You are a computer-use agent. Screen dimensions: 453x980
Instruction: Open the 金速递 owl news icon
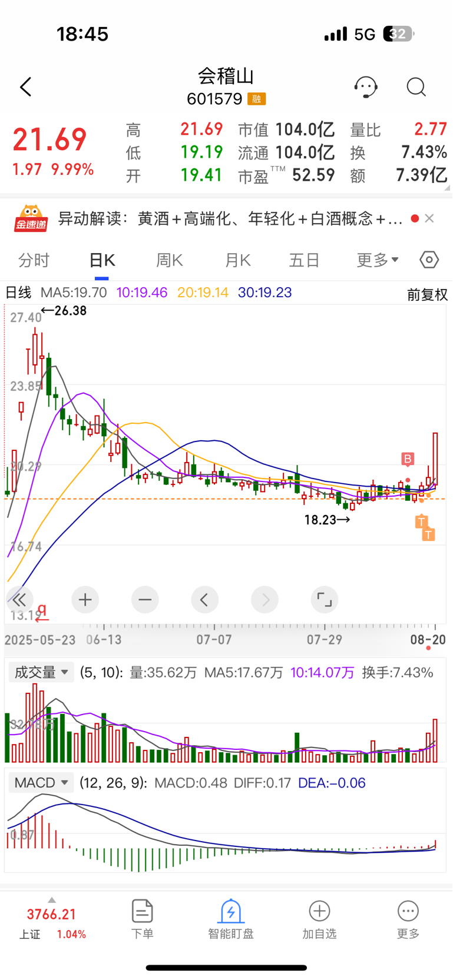tap(31, 218)
